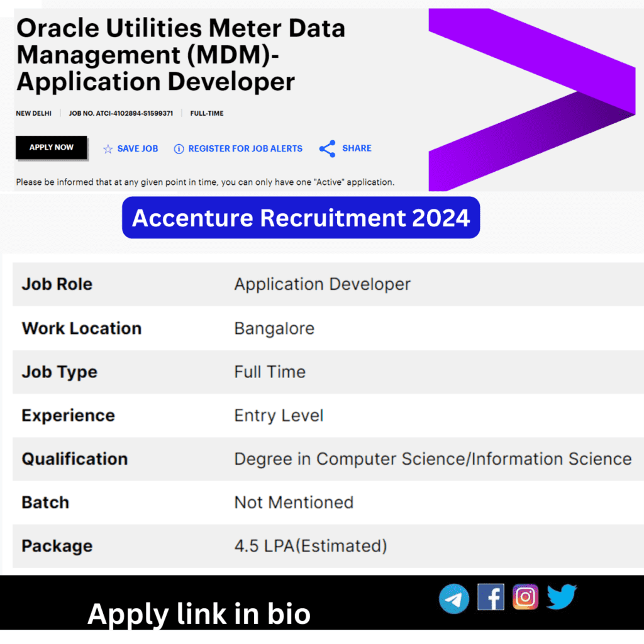Enable job alerts via REGISTER FOR JOB ALERTS
This screenshot has width=644, height=644.
pyautogui.click(x=245, y=149)
